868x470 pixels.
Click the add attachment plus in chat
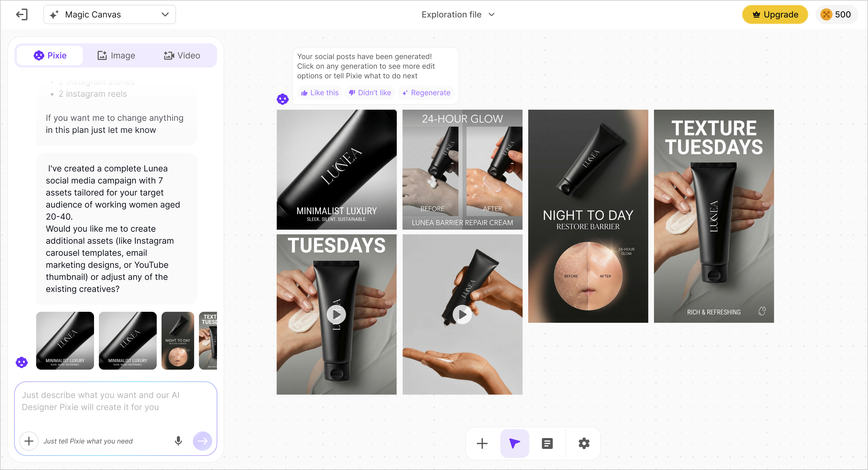pyautogui.click(x=29, y=441)
